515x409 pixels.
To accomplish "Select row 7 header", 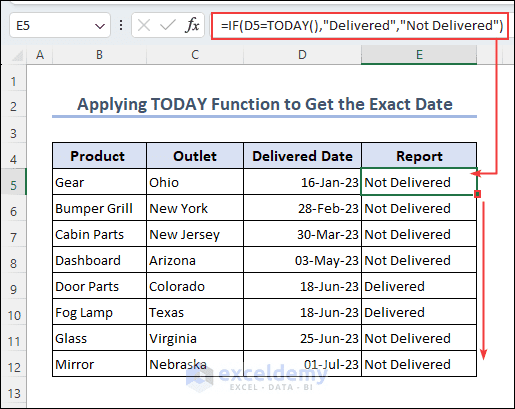I will point(13,234).
